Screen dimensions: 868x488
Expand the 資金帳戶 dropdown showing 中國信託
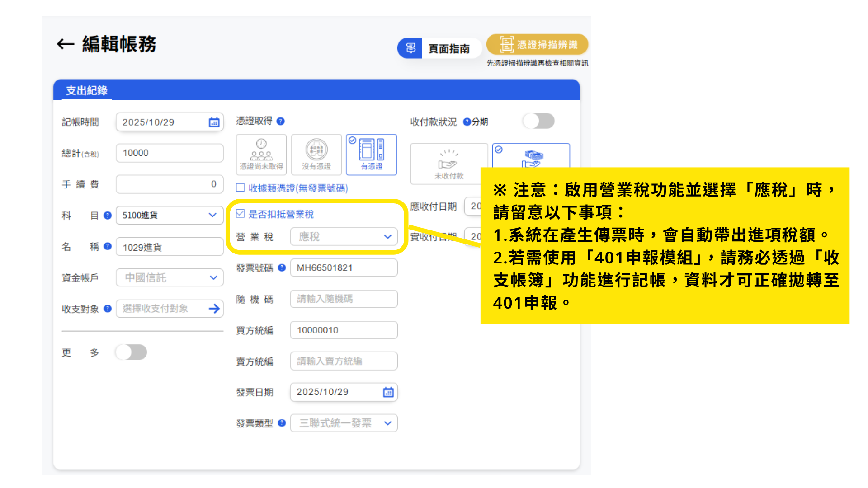tap(170, 277)
